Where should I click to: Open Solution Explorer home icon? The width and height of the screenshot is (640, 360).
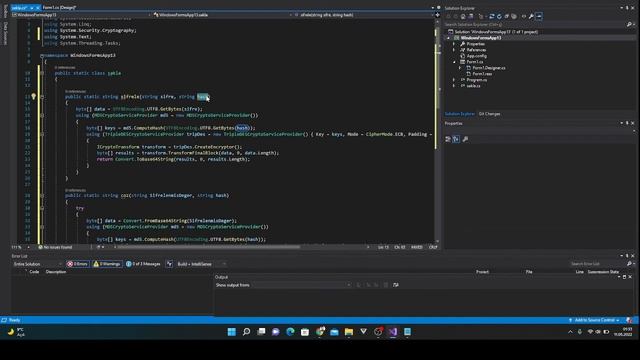coord(463,16)
